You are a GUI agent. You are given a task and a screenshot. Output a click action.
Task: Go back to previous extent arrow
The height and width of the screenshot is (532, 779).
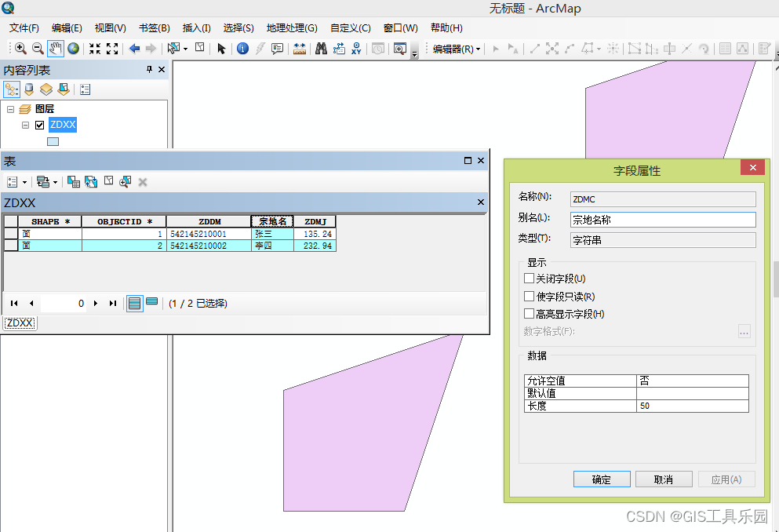[x=134, y=48]
